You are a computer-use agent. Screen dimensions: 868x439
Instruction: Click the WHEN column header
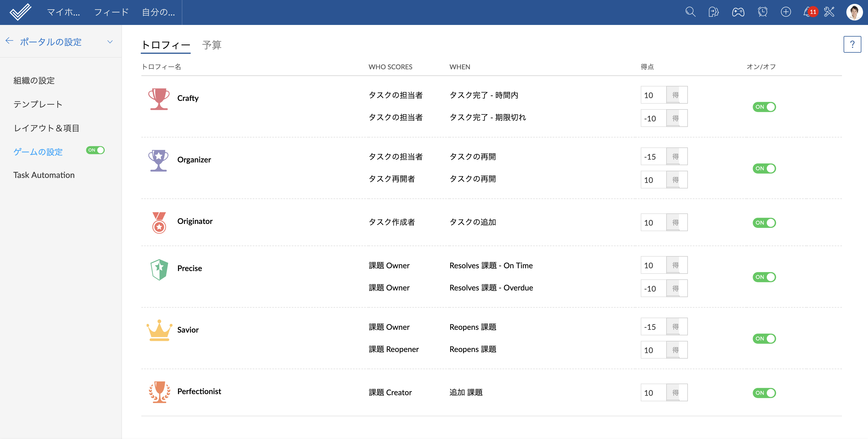pyautogui.click(x=459, y=67)
